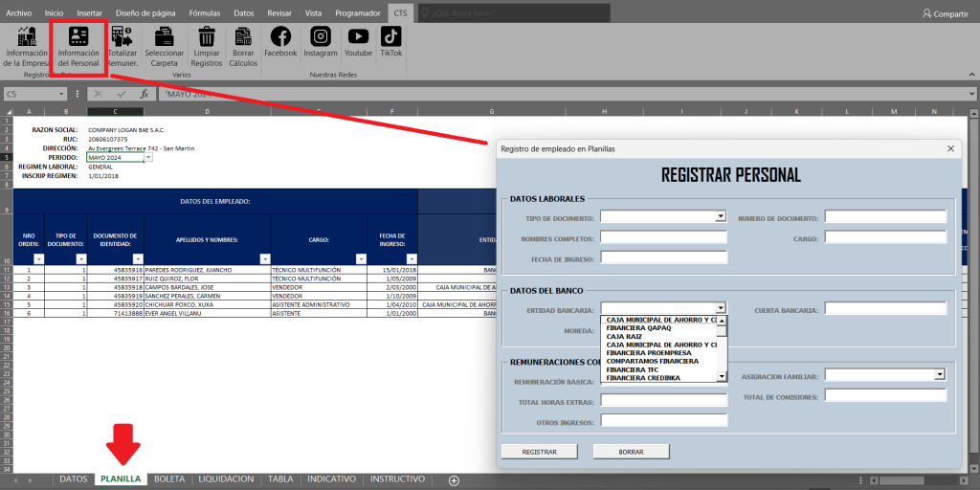Expand the Name Box dropdown arrow
This screenshot has width=980, height=490.
click(x=61, y=94)
